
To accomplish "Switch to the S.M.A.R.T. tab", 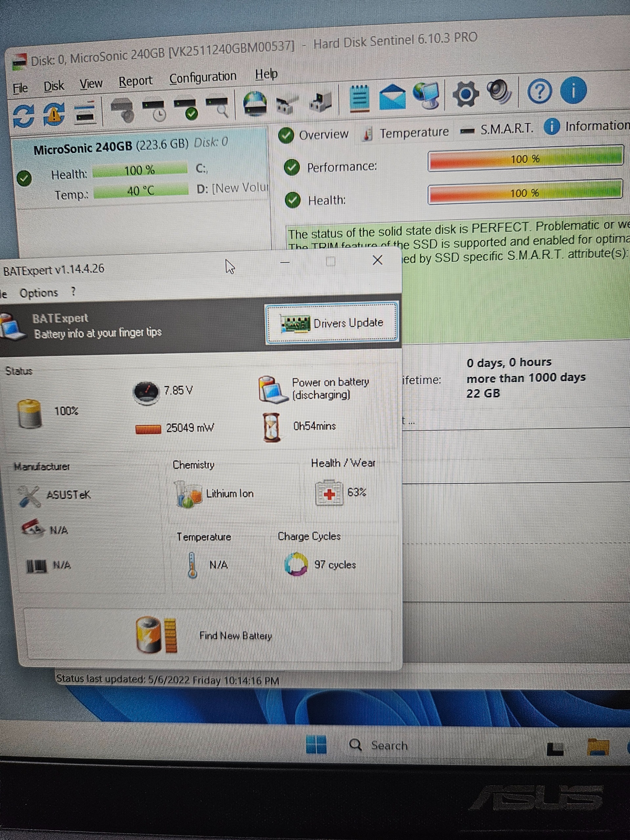I will (x=497, y=130).
